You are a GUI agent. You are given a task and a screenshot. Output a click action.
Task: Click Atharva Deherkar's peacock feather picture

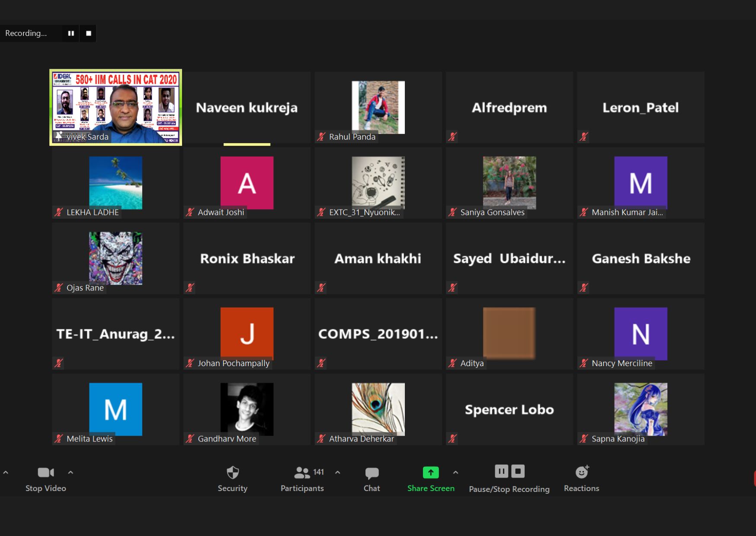(378, 409)
